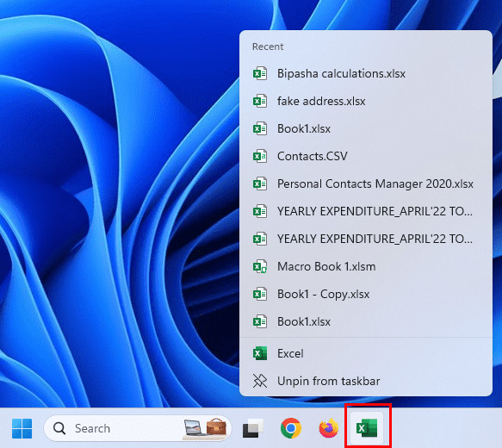Open the Macro Book 1.xlsm recent file
Screen dimensions: 502x448
[366, 266]
